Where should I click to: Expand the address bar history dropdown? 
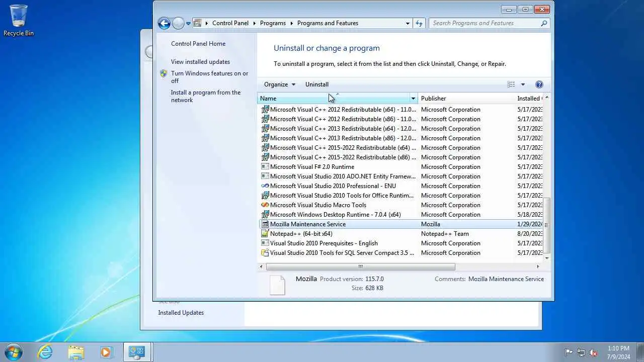408,23
